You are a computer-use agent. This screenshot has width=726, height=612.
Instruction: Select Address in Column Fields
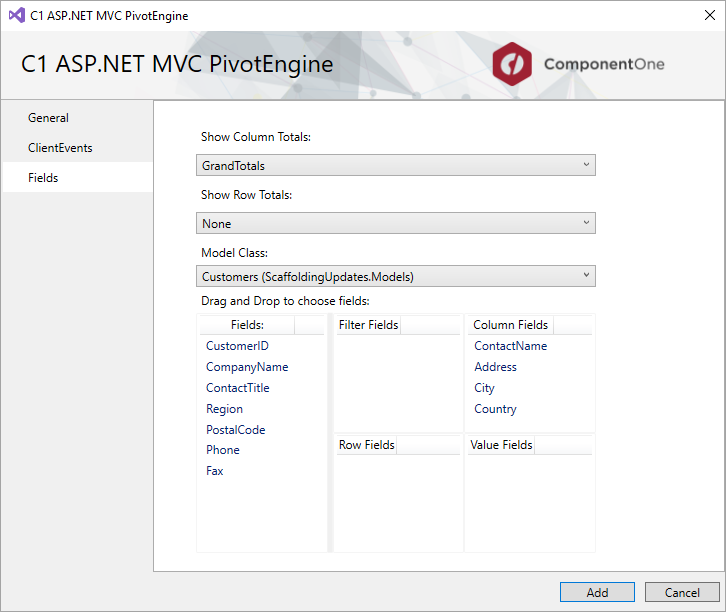click(495, 367)
